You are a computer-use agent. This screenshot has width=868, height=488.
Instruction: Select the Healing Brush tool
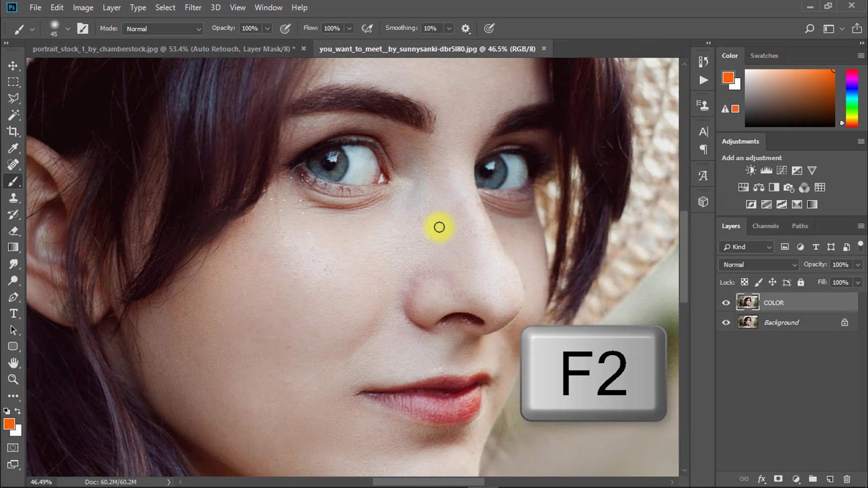pos(13,164)
